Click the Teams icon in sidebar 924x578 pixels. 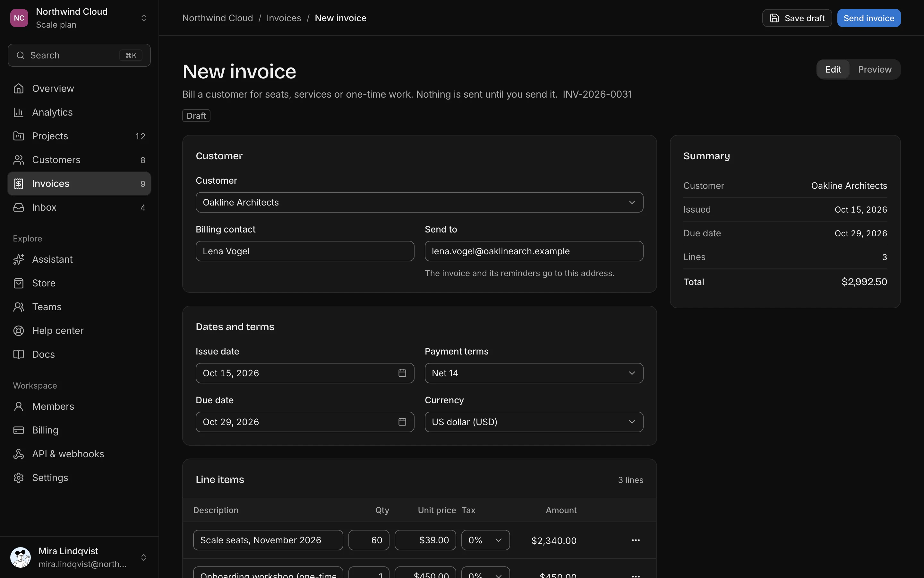[18, 307]
